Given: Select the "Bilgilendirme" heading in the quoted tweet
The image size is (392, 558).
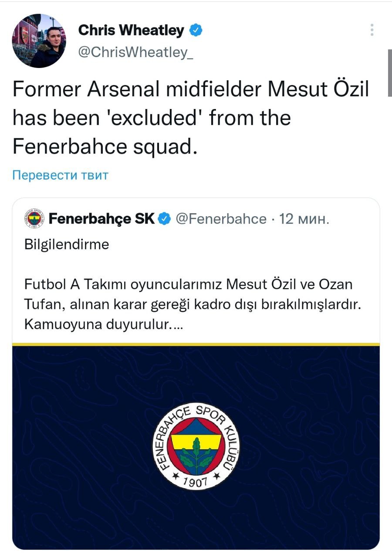Looking at the screenshot, I should click(67, 244).
